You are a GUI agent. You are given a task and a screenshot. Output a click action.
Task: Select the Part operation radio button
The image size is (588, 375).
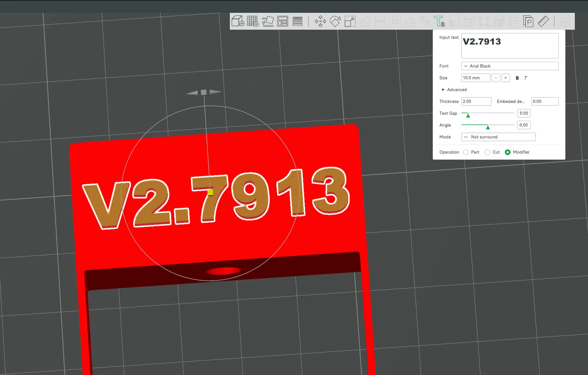466,152
